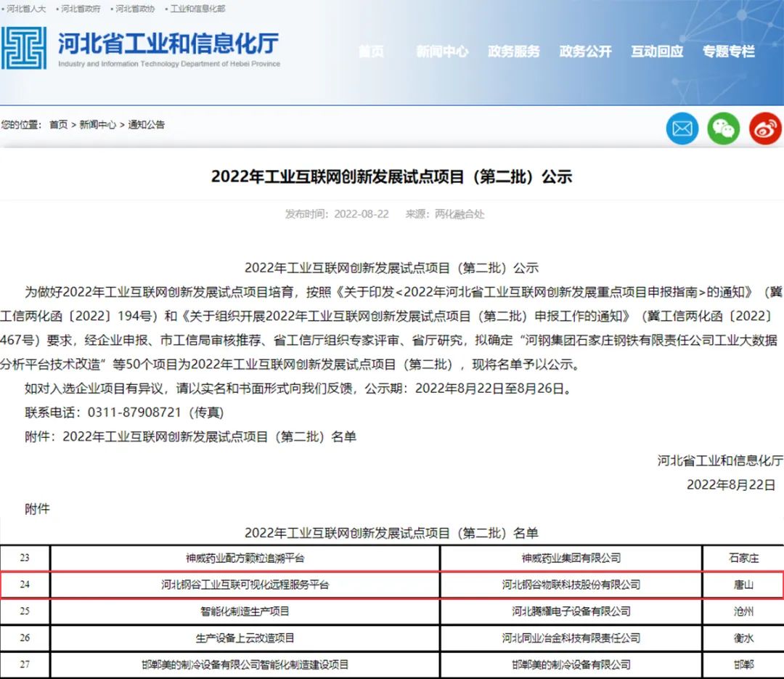Click the 生产设备上云改造项目 cell
The image size is (784, 679).
[x=245, y=638]
